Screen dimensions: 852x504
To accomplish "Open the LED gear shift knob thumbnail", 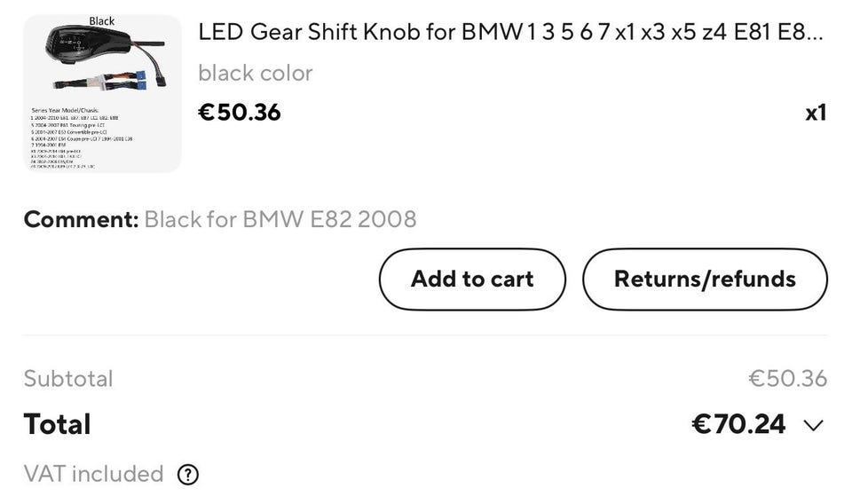I will (102, 93).
